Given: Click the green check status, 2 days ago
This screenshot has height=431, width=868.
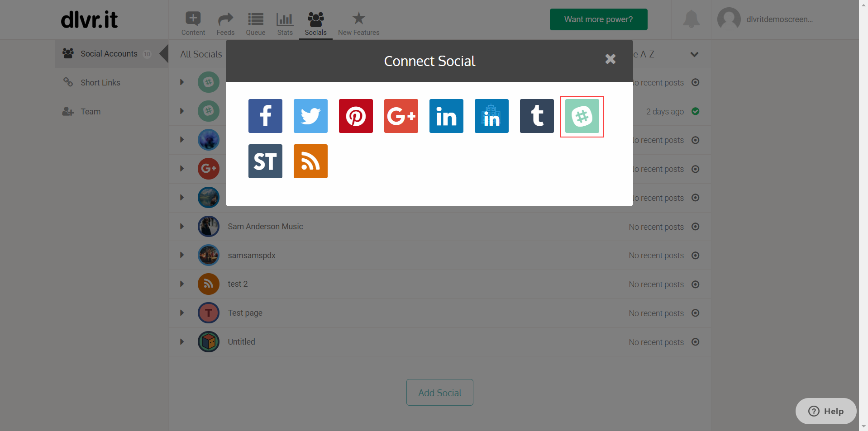Looking at the screenshot, I should tap(696, 111).
